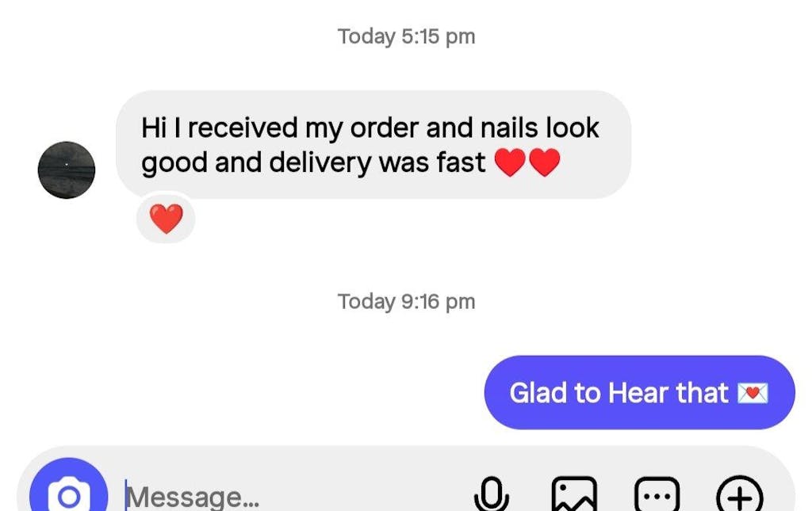Tap the message placeholder text 'Message...'
The height and width of the screenshot is (511, 812).
(193, 497)
